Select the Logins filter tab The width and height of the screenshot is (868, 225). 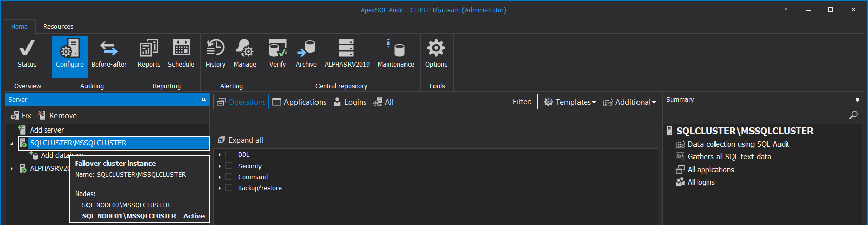click(x=350, y=102)
